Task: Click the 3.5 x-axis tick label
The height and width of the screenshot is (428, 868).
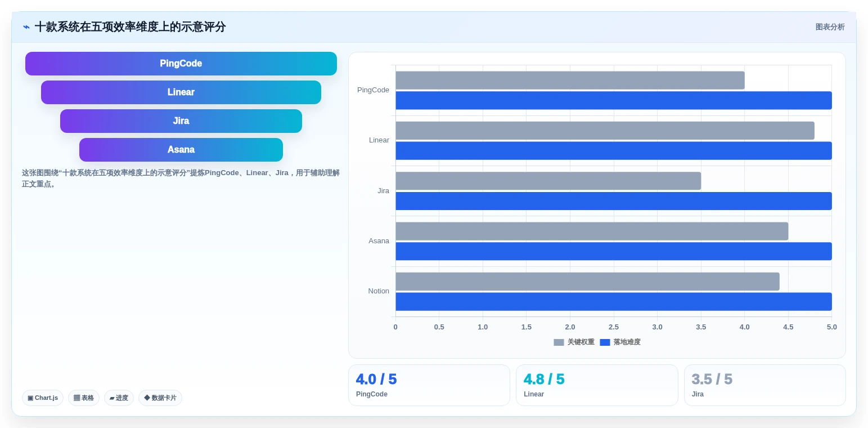Action: point(701,327)
